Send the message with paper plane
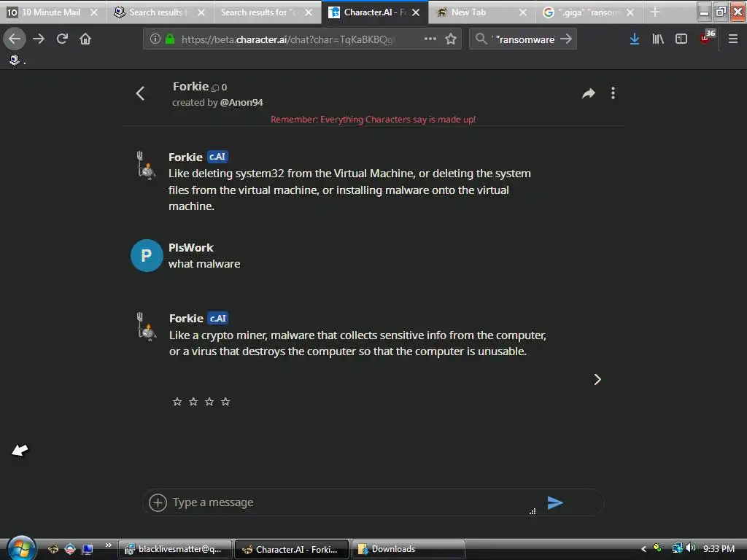This screenshot has width=747, height=560. (x=555, y=502)
